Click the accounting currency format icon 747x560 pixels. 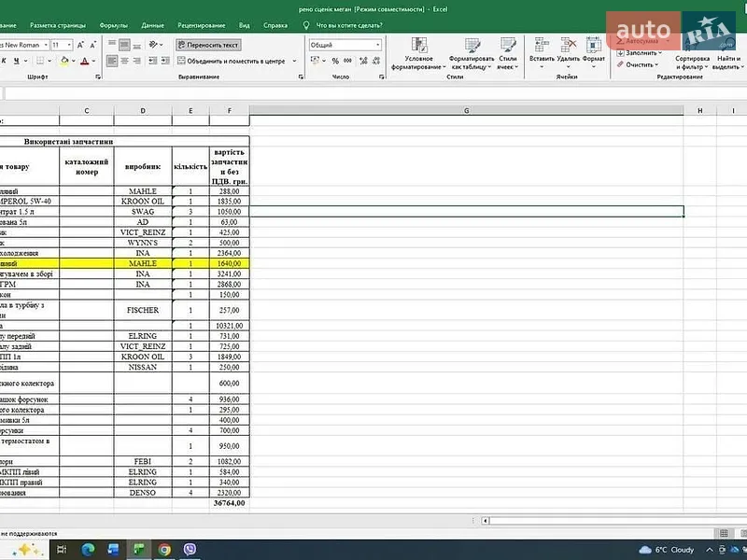pos(315,61)
